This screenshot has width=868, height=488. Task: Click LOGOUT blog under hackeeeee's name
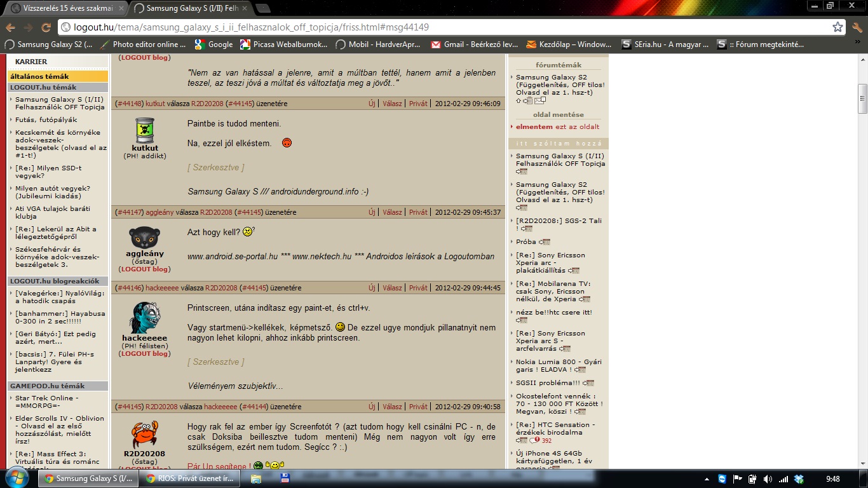coord(145,354)
